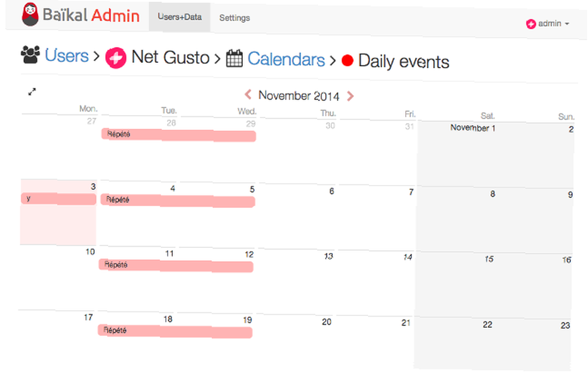Click the pink Net Gusto avatar icon

click(x=116, y=58)
